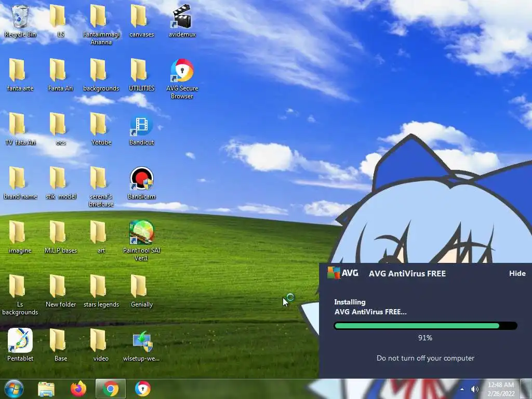Select the ocs folder
This screenshot has width=532, height=399.
tap(60, 129)
